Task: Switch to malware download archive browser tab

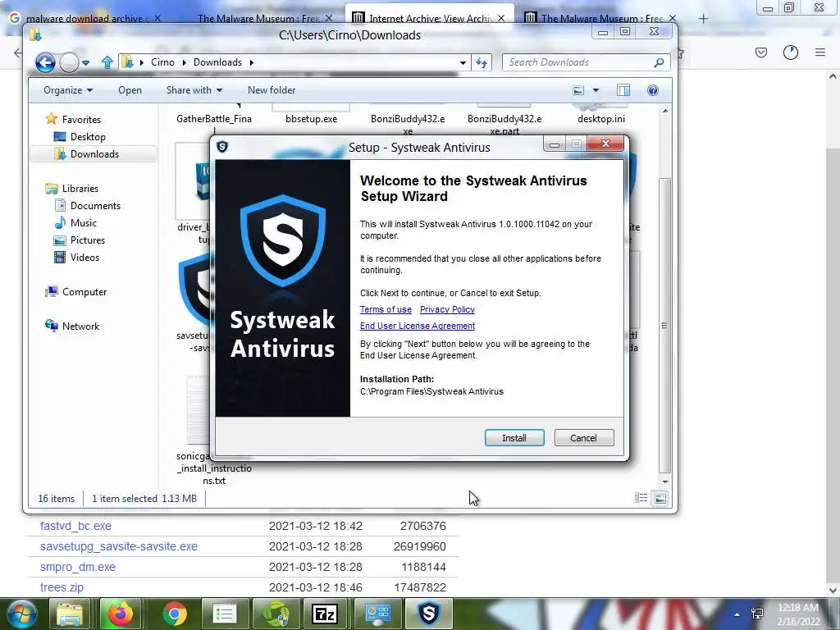Action: pos(85,18)
